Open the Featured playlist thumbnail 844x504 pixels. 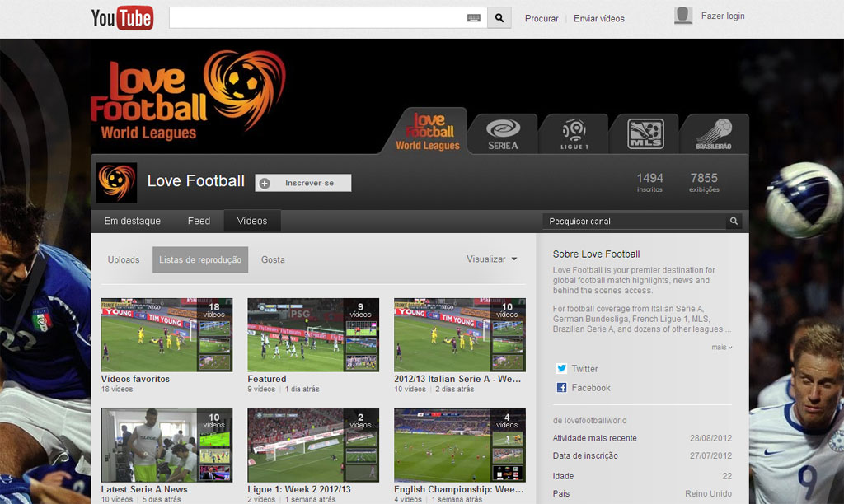point(313,334)
